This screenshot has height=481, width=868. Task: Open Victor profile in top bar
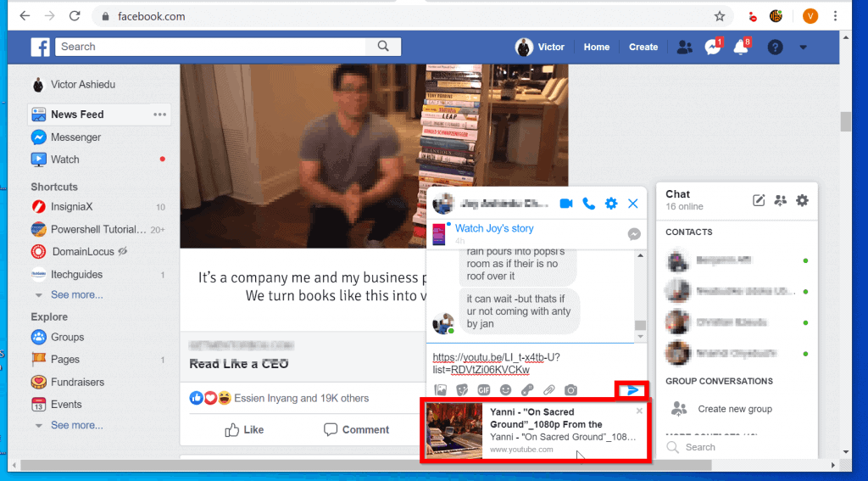540,48
